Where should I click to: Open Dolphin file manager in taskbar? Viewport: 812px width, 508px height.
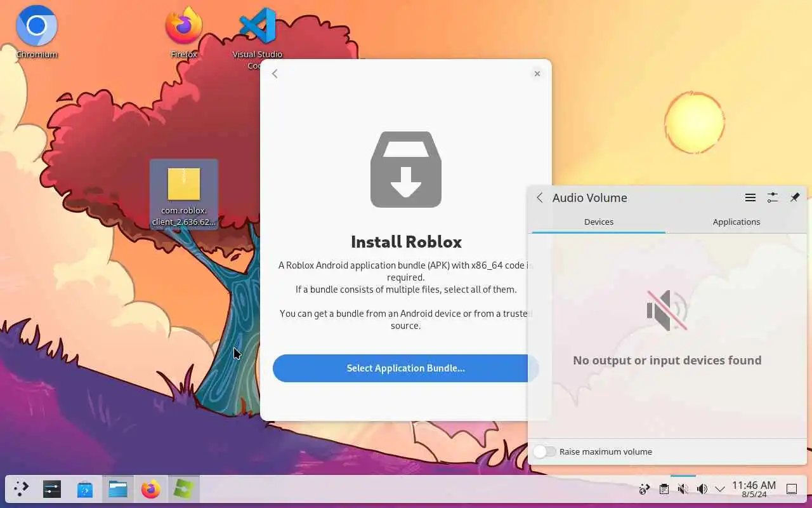pyautogui.click(x=118, y=489)
